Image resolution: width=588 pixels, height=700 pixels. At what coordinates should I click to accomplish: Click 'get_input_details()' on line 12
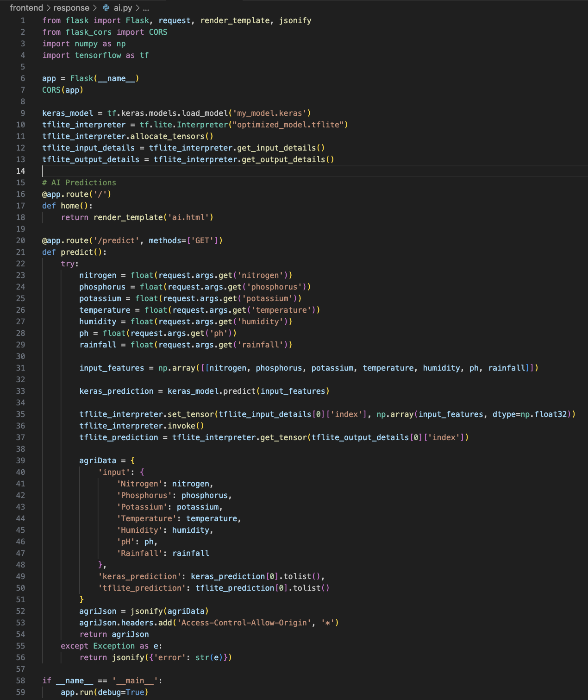pos(281,148)
